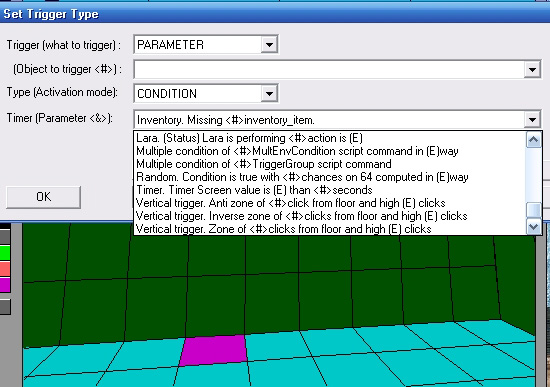Expand the Object to trigger dropdown arrow
550x387 pixels.
point(532,69)
